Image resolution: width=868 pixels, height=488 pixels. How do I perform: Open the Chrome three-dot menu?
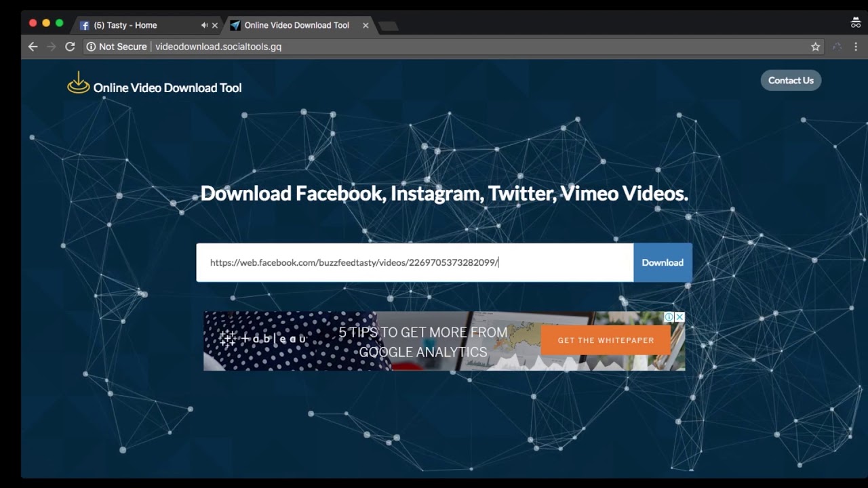856,47
